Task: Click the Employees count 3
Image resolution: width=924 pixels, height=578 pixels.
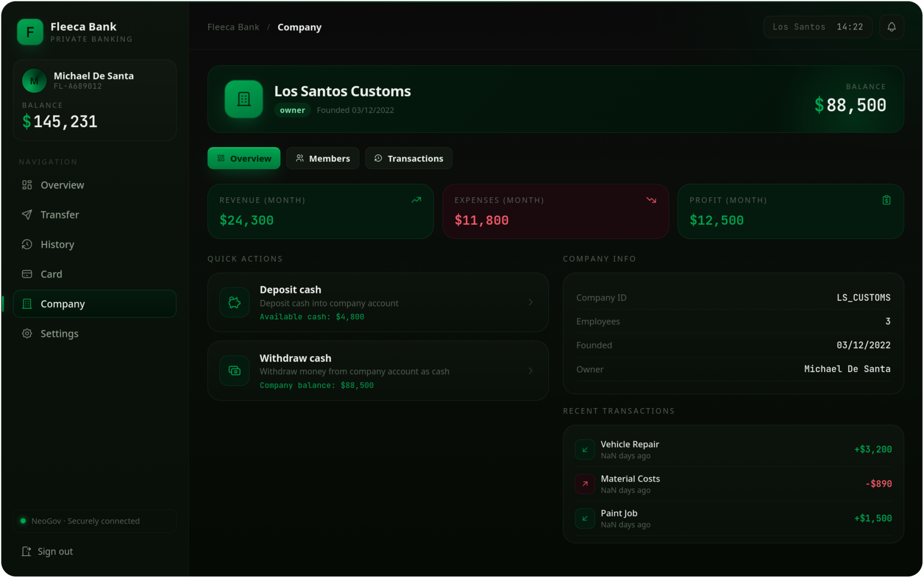Action: [x=888, y=321]
